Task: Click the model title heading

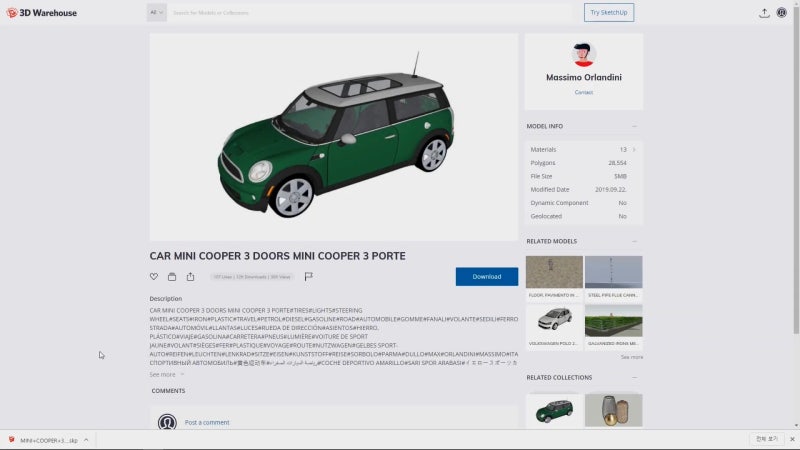Action: (278, 256)
